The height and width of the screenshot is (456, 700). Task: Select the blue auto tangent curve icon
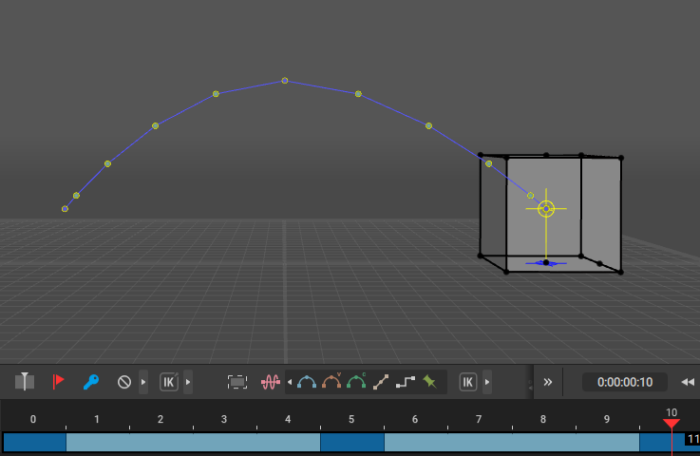point(307,381)
